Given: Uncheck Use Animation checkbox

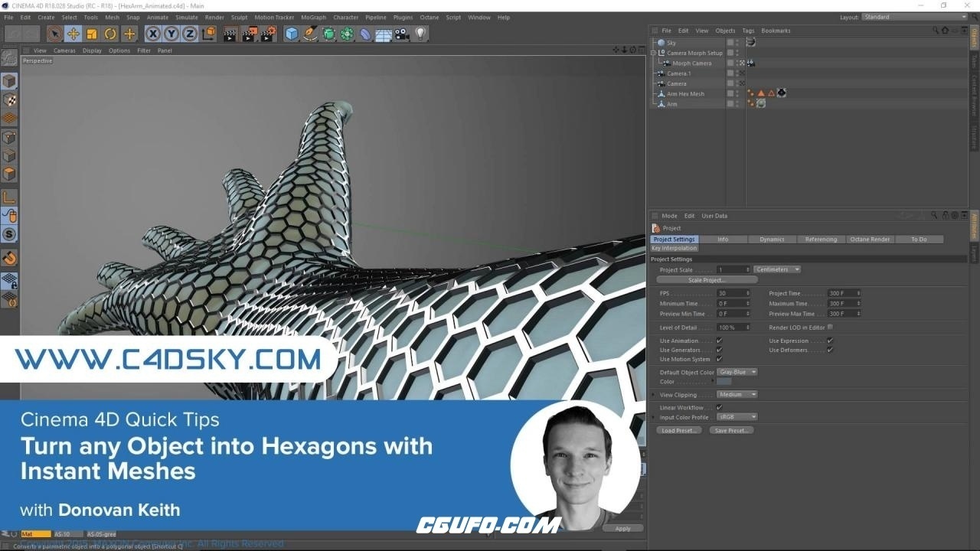Looking at the screenshot, I should (x=719, y=341).
